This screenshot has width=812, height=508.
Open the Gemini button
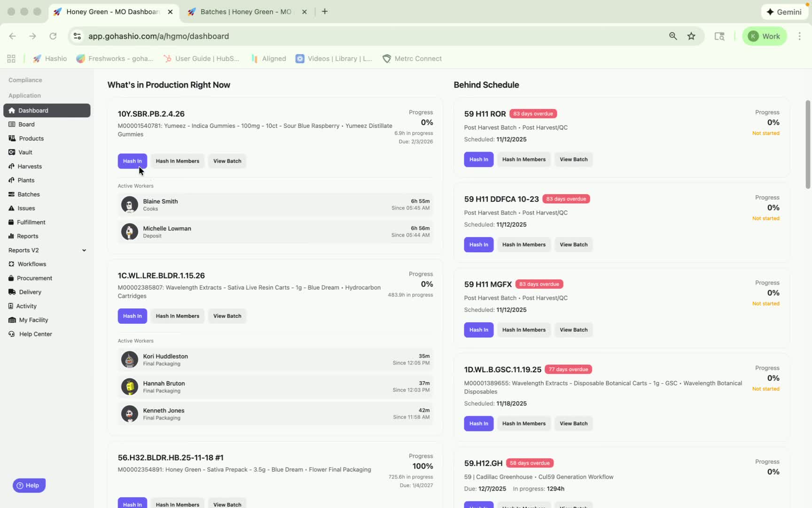(x=784, y=12)
